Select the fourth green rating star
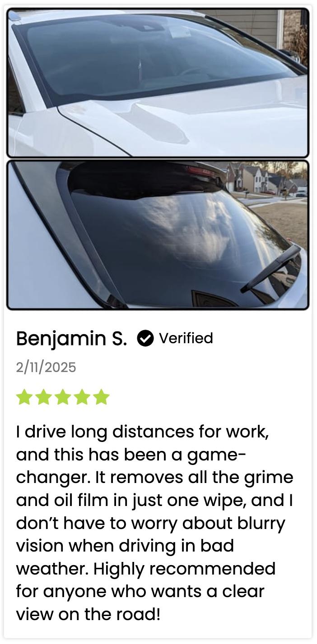This screenshot has width=317, height=644. (x=82, y=397)
